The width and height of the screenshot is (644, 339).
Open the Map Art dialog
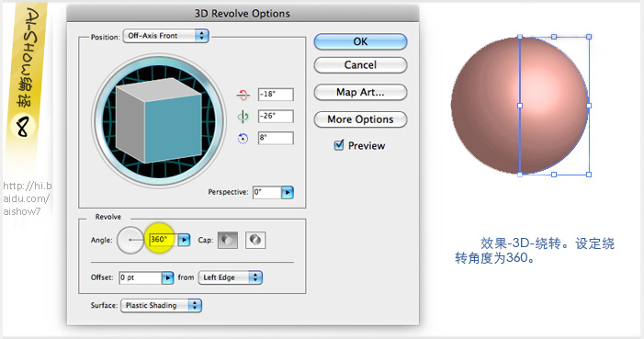point(360,92)
